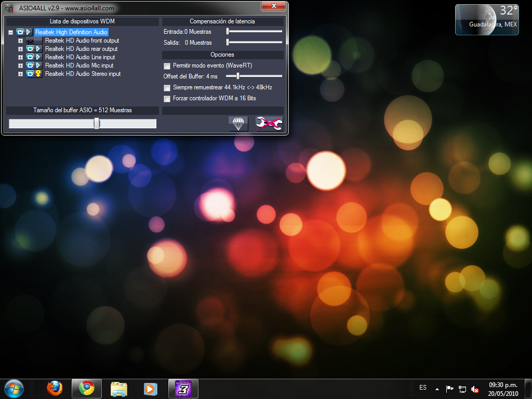Click Lista de dispositivos WDM heading
The image size is (532, 399).
click(x=82, y=21)
